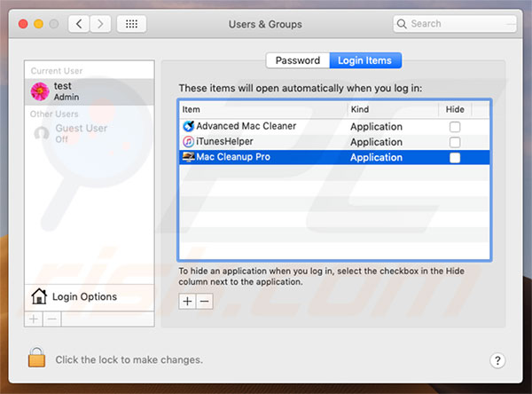Viewport: 532px width, 394px height.
Task: Select the Advanced Mac Cleaner row
Action: [334, 126]
